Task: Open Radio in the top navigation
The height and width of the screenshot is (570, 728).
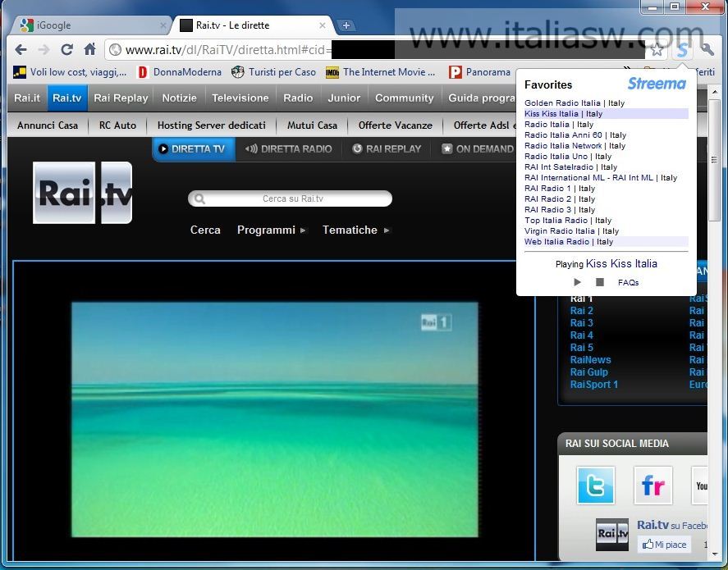Action: click(298, 98)
